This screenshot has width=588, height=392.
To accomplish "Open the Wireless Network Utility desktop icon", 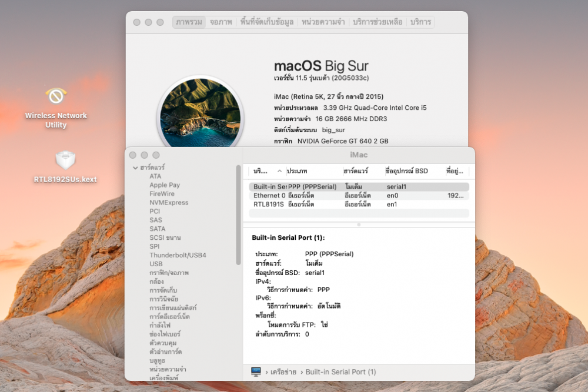I will 56,97.
